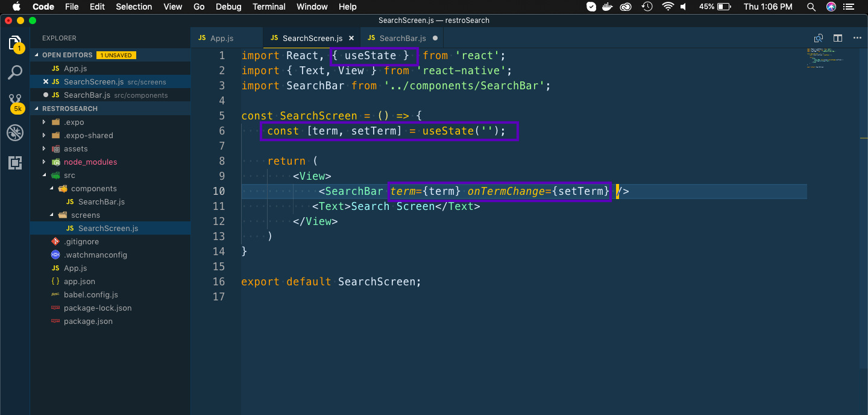Collapse the RESTROSEARCH folder section

[x=36, y=109]
